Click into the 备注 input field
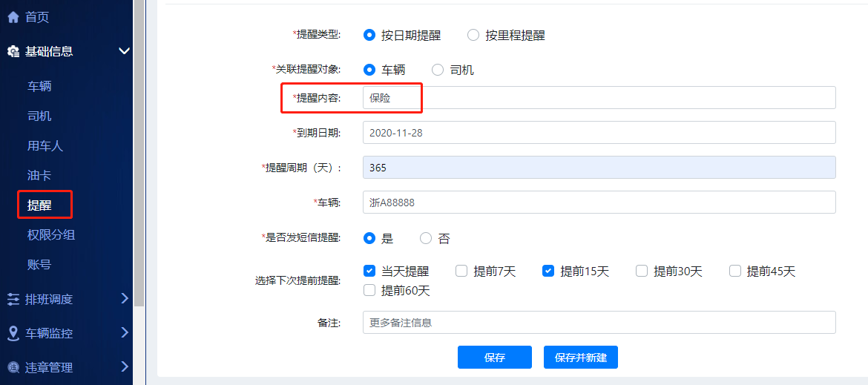 click(x=599, y=323)
